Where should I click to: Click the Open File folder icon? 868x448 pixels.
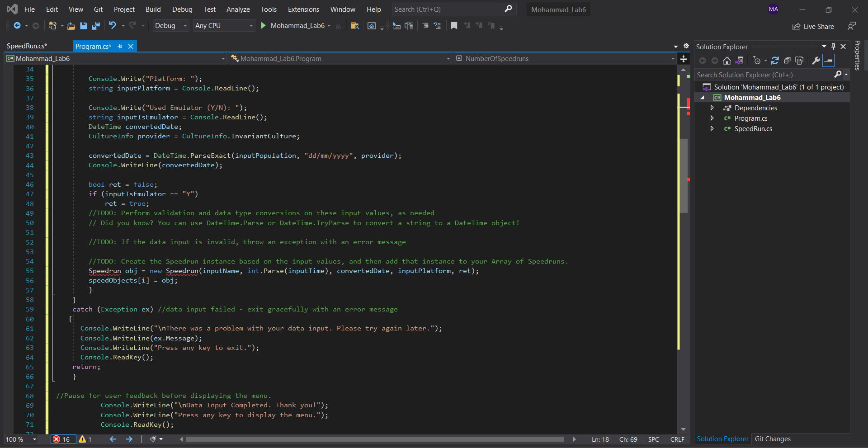tap(71, 26)
